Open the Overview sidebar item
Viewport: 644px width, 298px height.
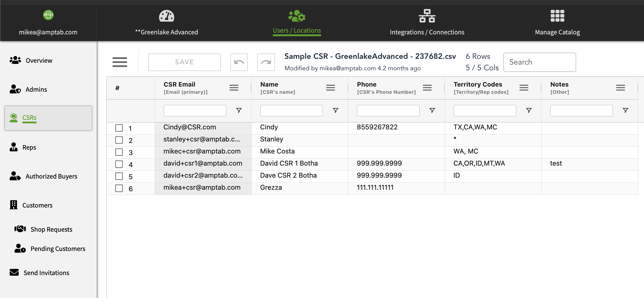pos(39,60)
